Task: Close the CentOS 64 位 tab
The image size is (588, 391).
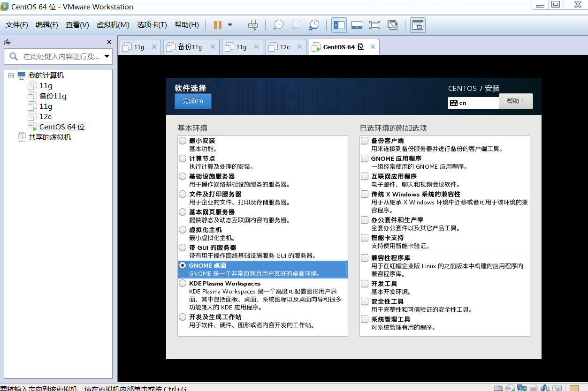Action: pos(373,47)
